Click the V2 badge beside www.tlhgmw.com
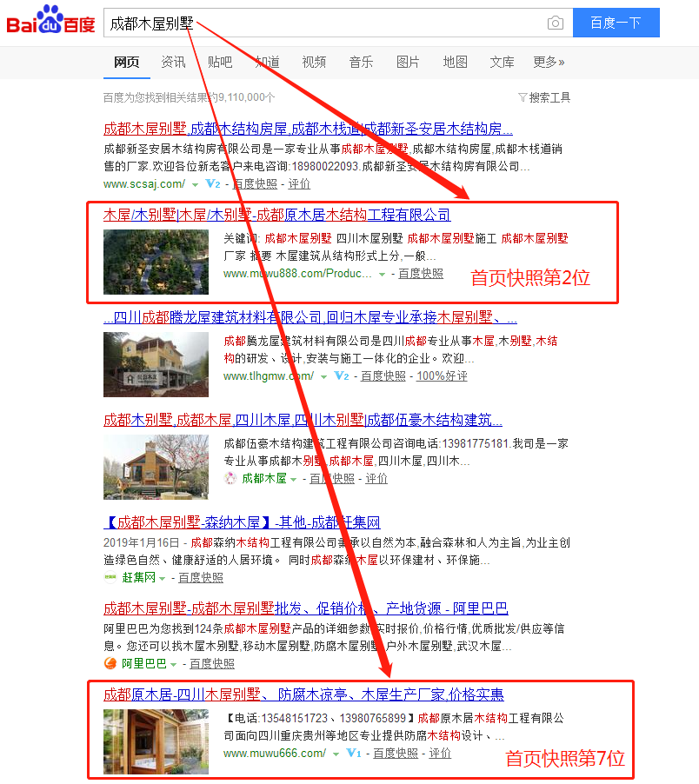Image resolution: width=699 pixels, height=784 pixels. 342,376
